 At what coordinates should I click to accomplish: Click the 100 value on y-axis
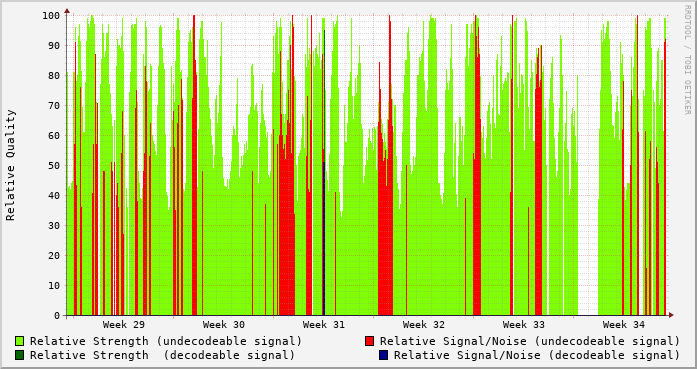[x=51, y=16]
